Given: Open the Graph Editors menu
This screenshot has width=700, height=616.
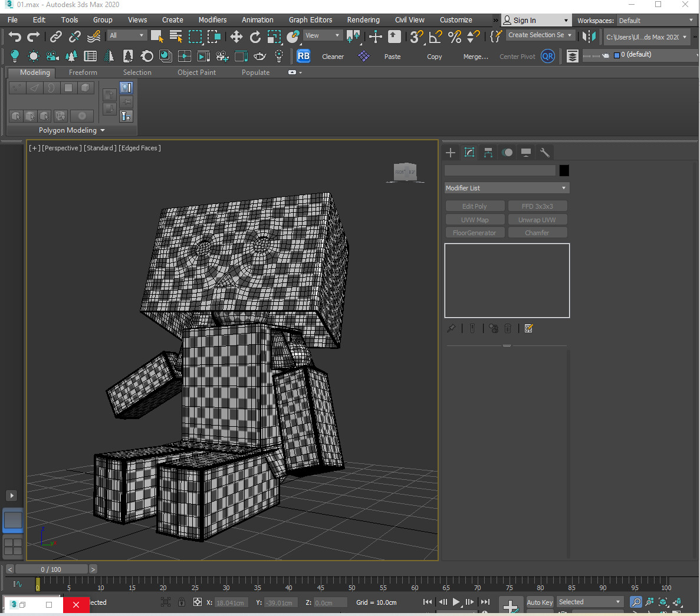Looking at the screenshot, I should point(311,20).
